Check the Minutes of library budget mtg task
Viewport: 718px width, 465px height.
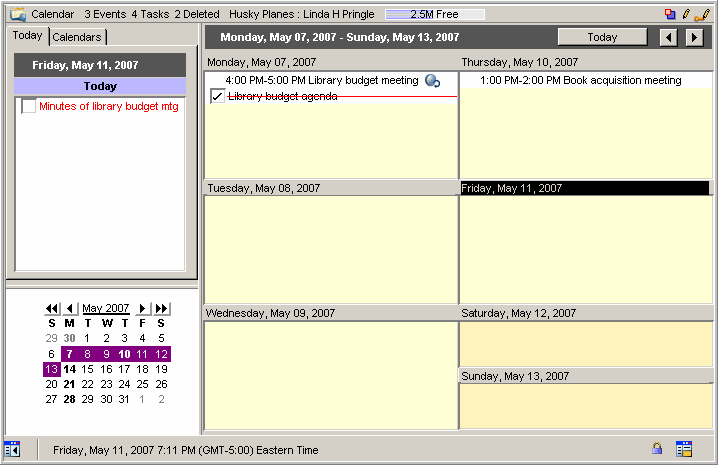coord(29,106)
